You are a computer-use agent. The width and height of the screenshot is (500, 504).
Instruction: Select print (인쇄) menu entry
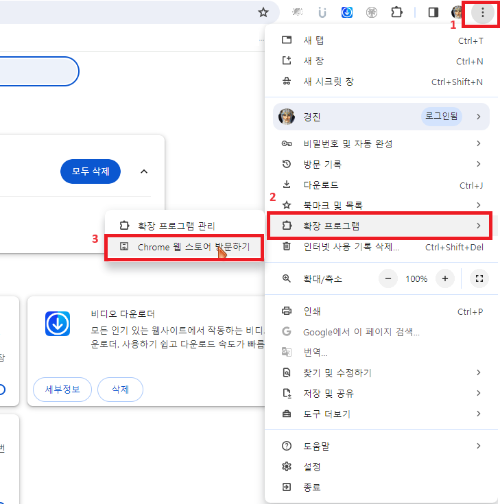tap(382, 311)
